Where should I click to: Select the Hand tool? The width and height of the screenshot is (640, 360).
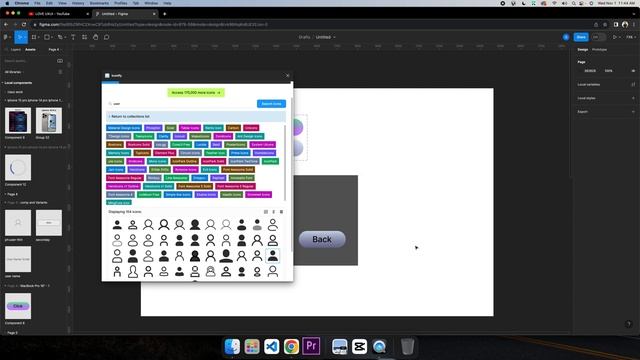point(96,37)
